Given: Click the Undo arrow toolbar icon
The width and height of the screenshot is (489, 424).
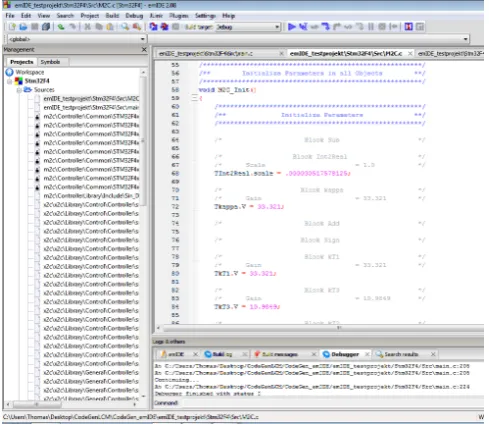Looking at the screenshot, I should [61, 27].
